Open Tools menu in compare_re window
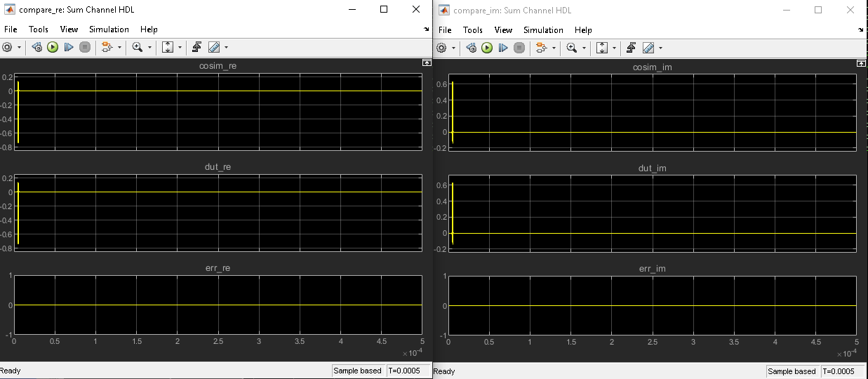The image size is (868, 379). pyautogui.click(x=39, y=29)
